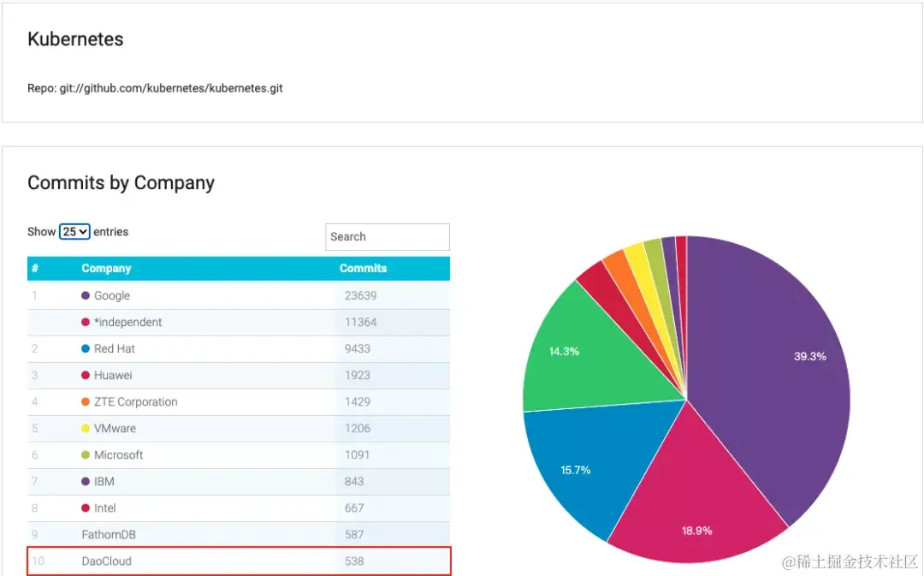Click the 538 commits value
Image resolution: width=924 pixels, height=576 pixels.
tap(354, 561)
